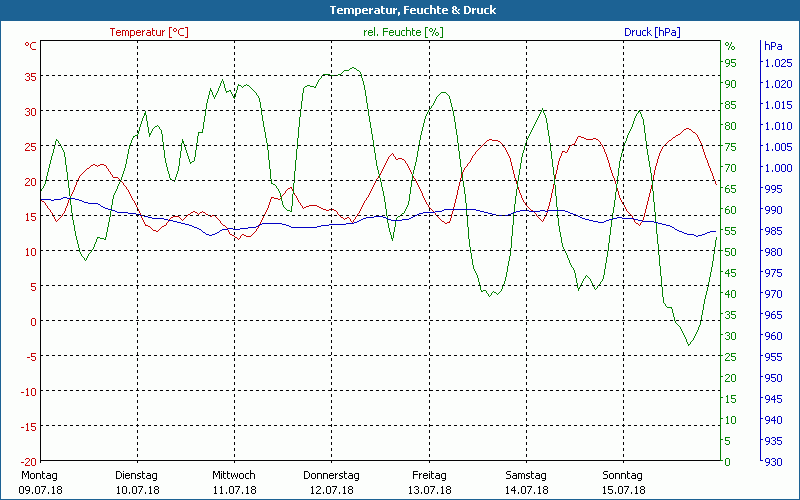
Task: Click the date '15.07.18'
Action: click(623, 490)
